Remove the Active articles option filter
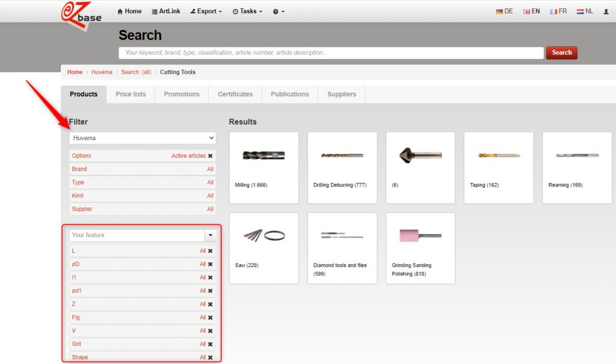 click(211, 156)
